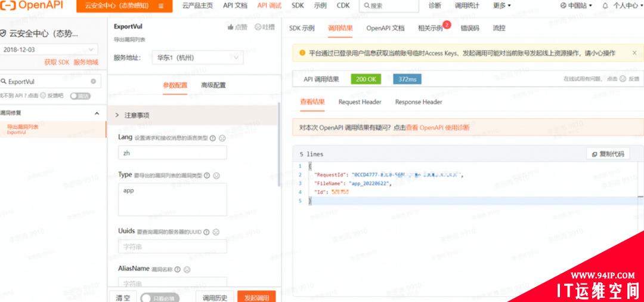Viewport: 644px width, 302px height.
Task: Click the 复制代码 button
Action: click(x=608, y=153)
